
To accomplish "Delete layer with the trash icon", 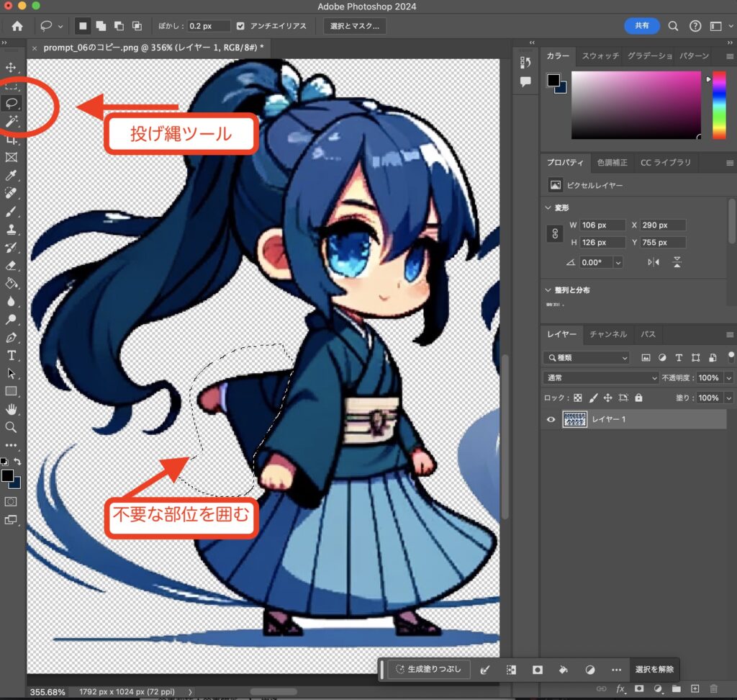I will 713,688.
